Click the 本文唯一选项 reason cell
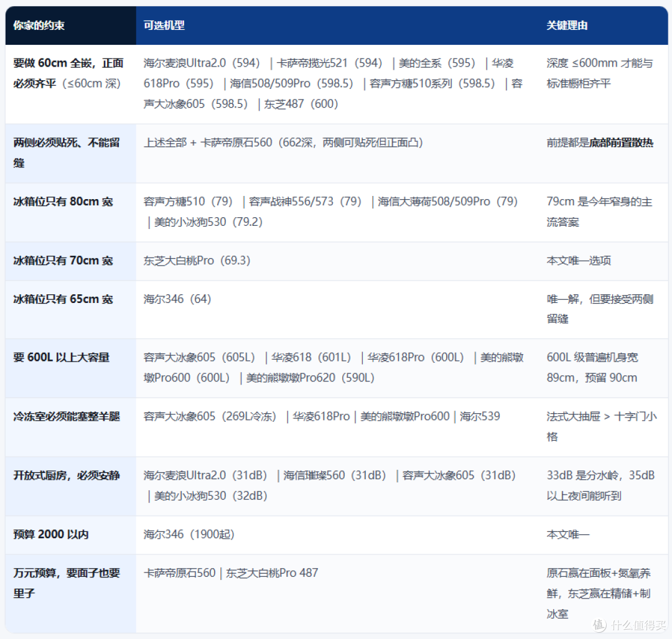Image resolution: width=672 pixels, height=639 pixels. pyautogui.click(x=603, y=261)
